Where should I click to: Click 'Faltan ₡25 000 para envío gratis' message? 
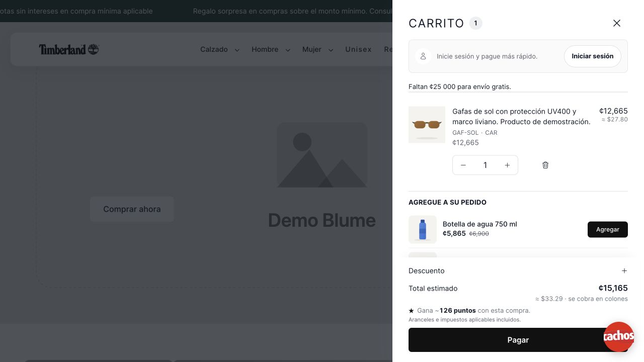[460, 86]
